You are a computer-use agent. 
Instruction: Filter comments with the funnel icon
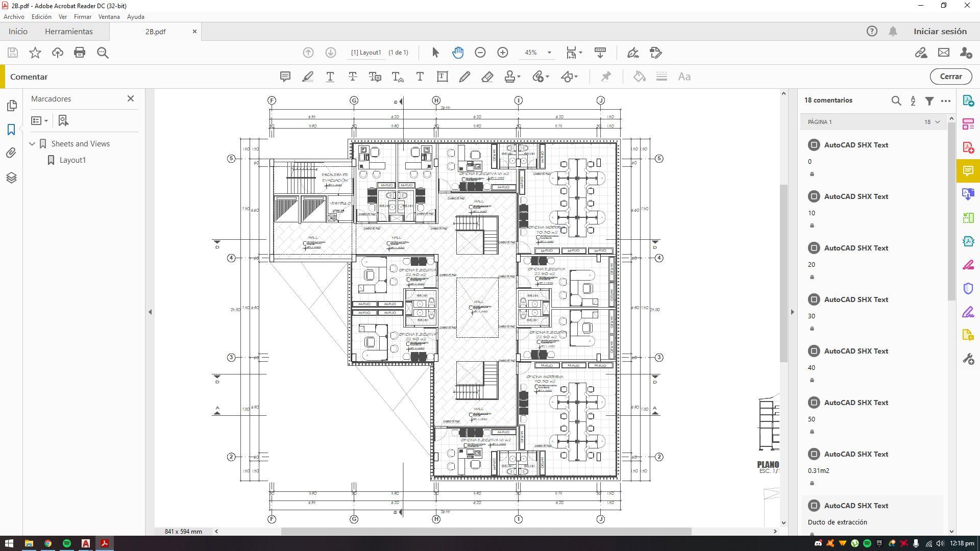click(929, 101)
